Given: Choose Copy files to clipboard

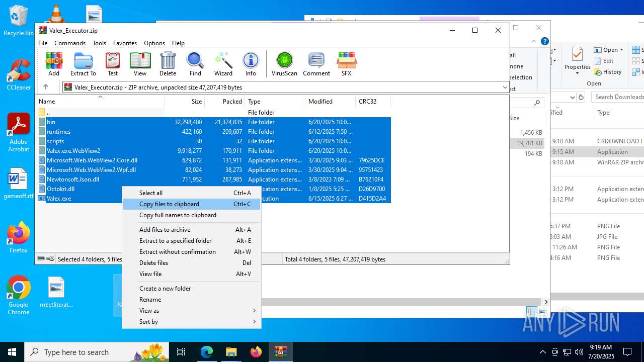Looking at the screenshot, I should (192, 204).
